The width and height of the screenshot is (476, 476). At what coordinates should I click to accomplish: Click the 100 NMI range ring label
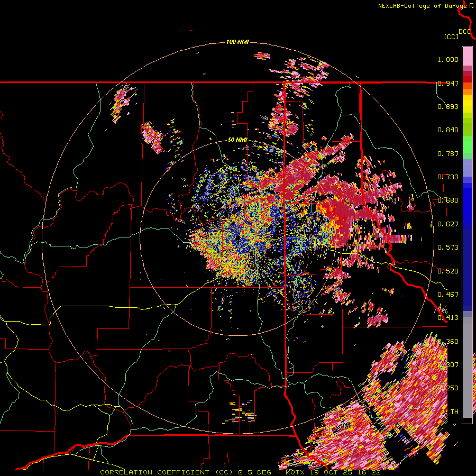click(237, 42)
